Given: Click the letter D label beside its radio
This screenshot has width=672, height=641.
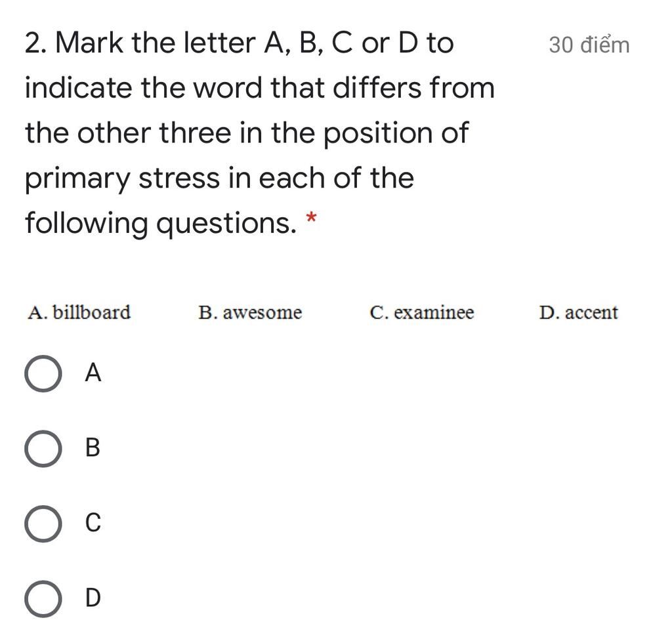Looking at the screenshot, I should 93,597.
